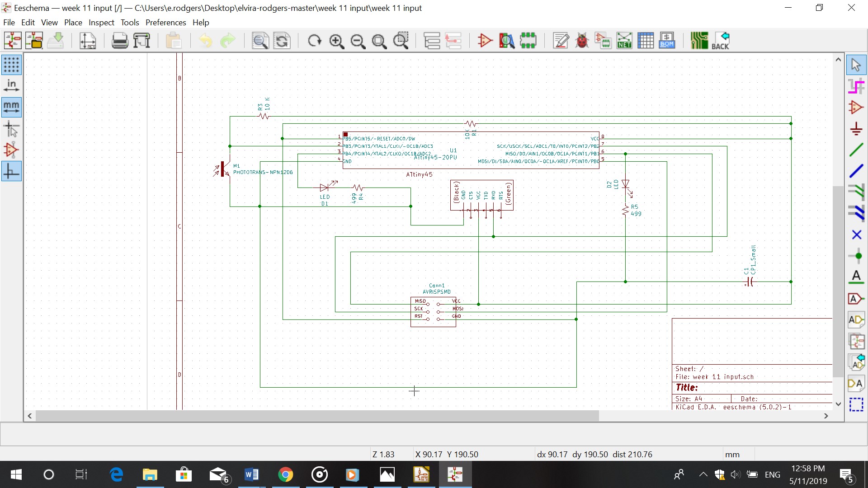Toggle hidden pins display

[x=11, y=150]
